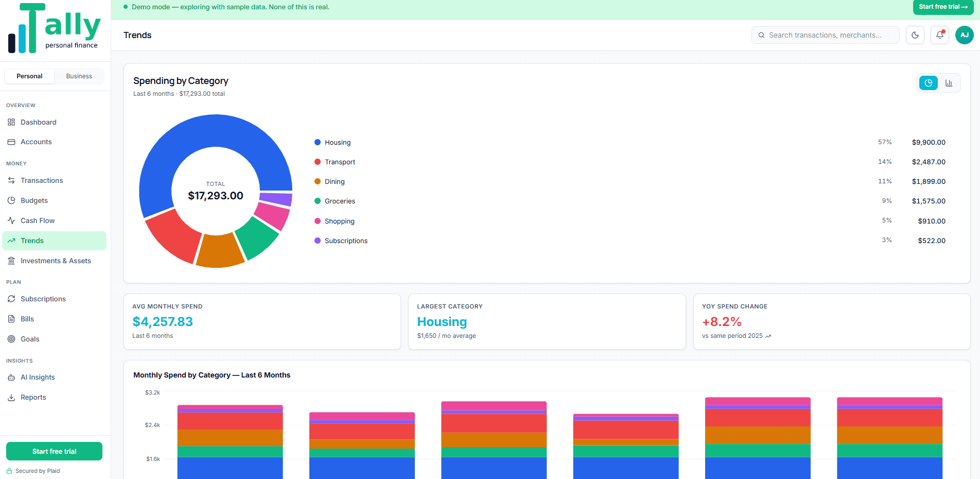Click Shopping pink legend dot

click(318, 221)
